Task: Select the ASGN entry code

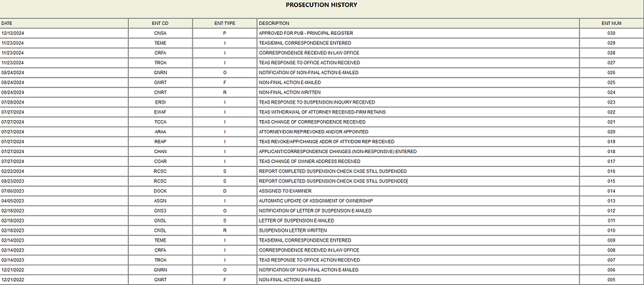Action: pos(160,201)
